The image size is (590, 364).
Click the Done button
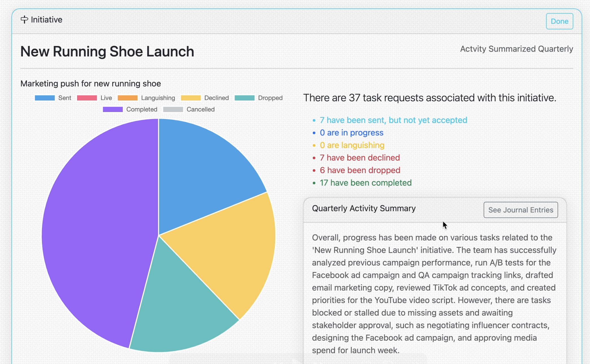point(559,21)
